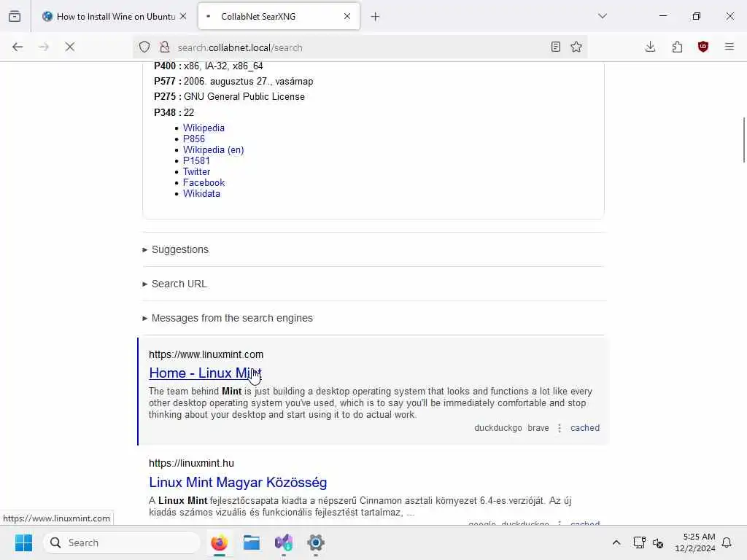Open the Wikidata link
This screenshot has width=747, height=560.
(201, 194)
